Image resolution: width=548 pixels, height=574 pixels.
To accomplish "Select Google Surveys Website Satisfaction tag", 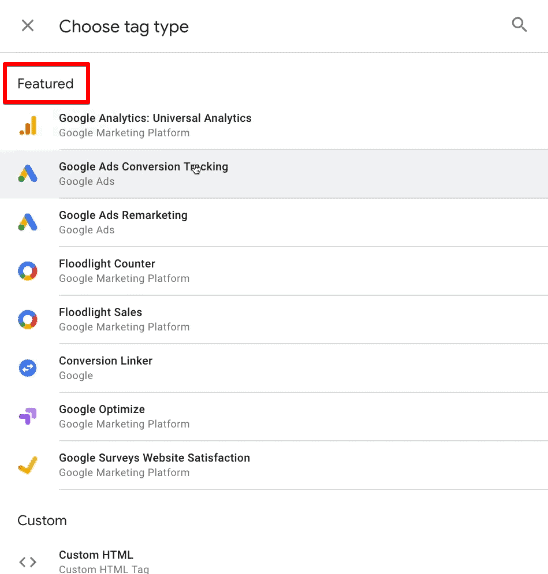I will coord(274,465).
